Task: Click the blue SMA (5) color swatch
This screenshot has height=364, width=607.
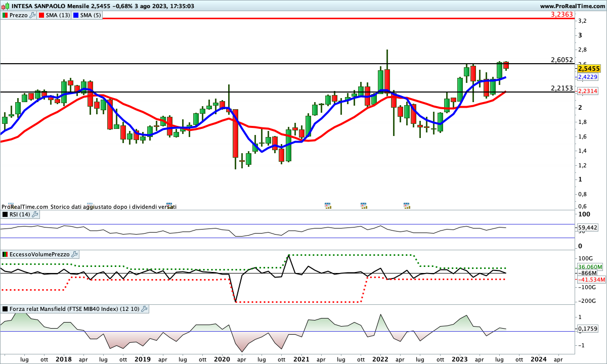Action: 76,15
